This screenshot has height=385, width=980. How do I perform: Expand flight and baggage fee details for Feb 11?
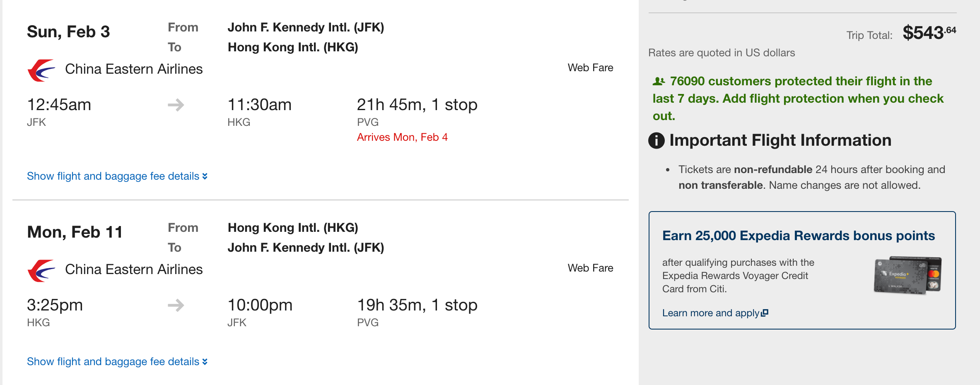click(x=117, y=362)
